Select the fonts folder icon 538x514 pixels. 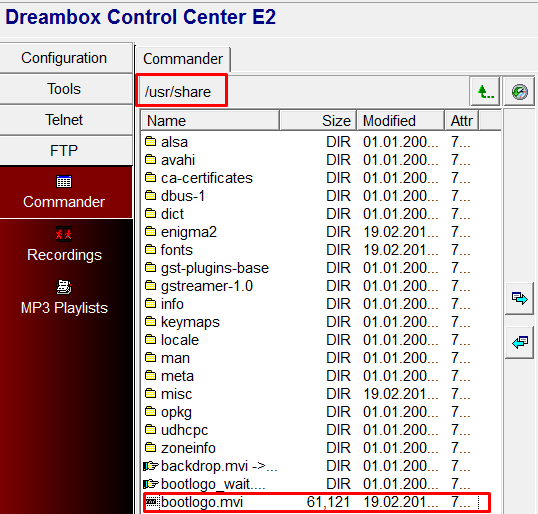click(x=150, y=249)
